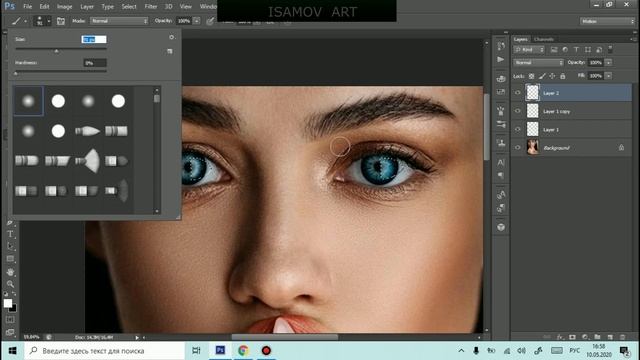The image size is (640, 360).
Task: Filter layers by type layers
Action: (x=576, y=50)
